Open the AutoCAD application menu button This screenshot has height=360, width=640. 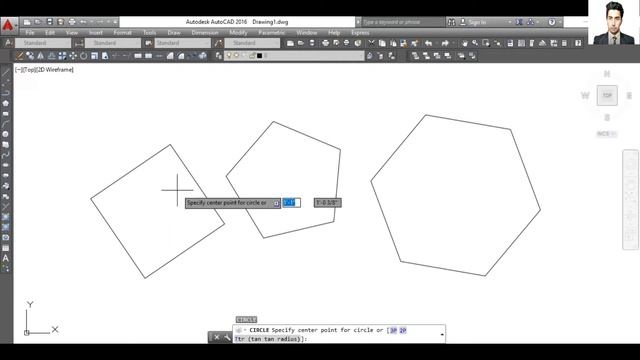point(8,25)
